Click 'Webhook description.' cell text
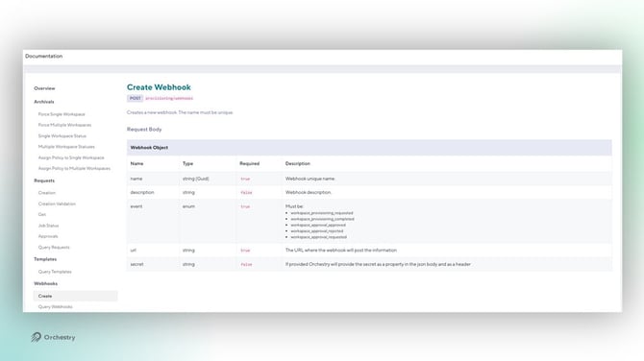This screenshot has height=361, width=644. (309, 192)
